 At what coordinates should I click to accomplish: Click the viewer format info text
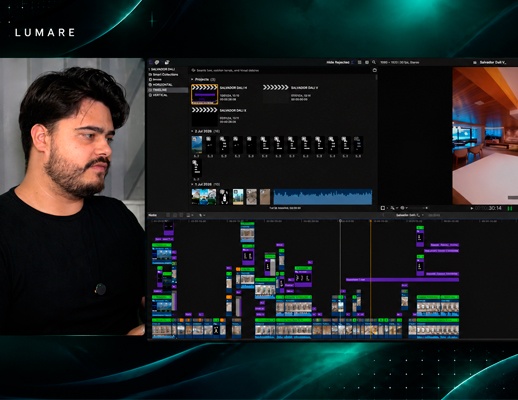tap(399, 62)
